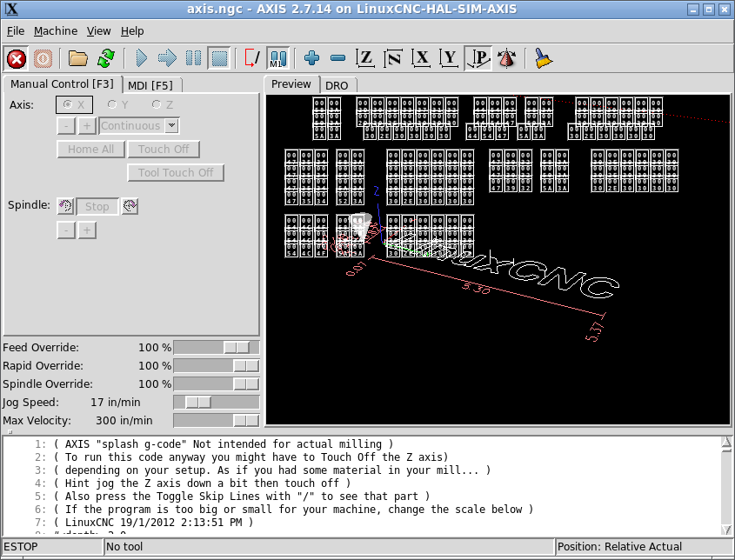This screenshot has height=560, width=735.
Task: Click the G-code listing scrollbar
Action: pyautogui.click(x=726, y=485)
